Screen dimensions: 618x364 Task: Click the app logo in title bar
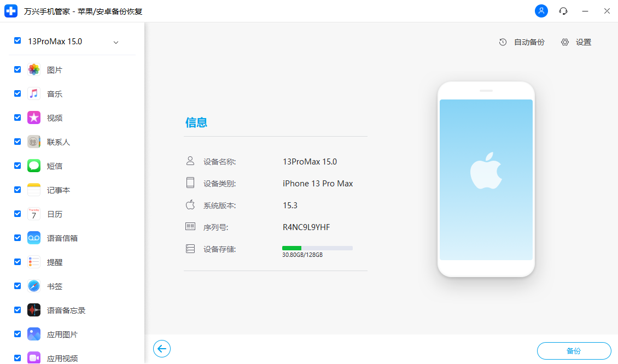pos(11,11)
